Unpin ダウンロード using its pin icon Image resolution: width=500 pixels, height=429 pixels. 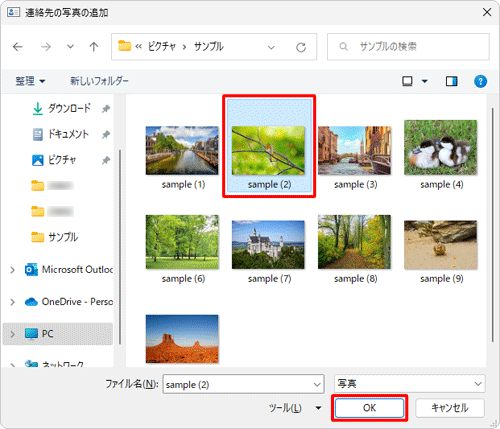106,109
